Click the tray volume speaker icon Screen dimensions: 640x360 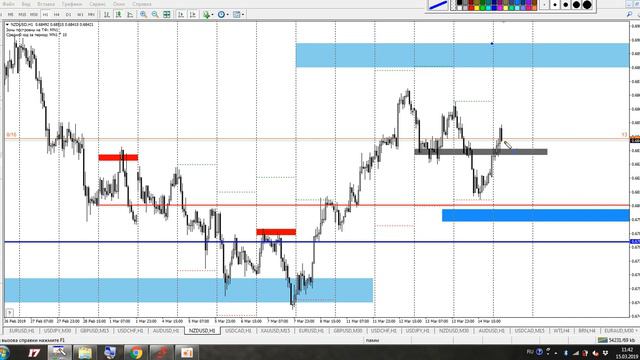click(x=596, y=353)
